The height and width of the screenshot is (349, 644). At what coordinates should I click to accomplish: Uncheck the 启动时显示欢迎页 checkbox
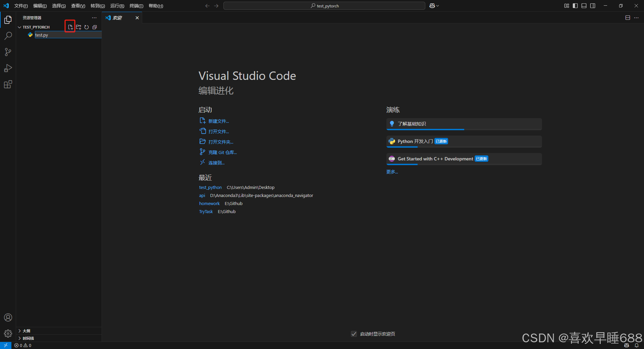[354, 334]
